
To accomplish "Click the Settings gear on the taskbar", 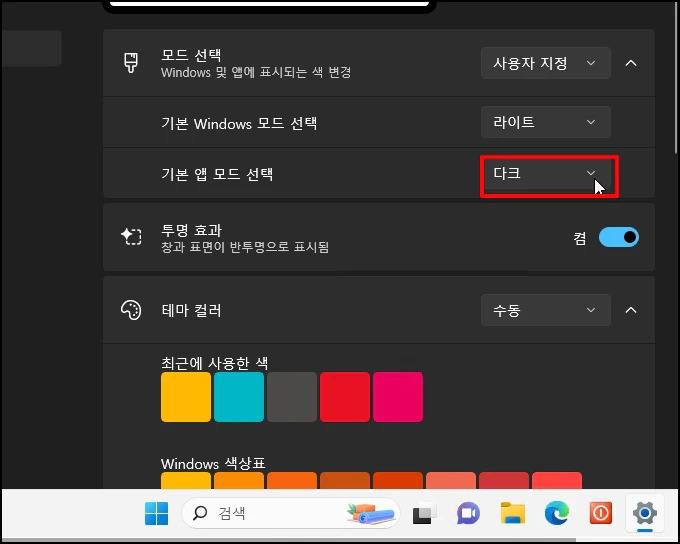I will click(x=645, y=514).
